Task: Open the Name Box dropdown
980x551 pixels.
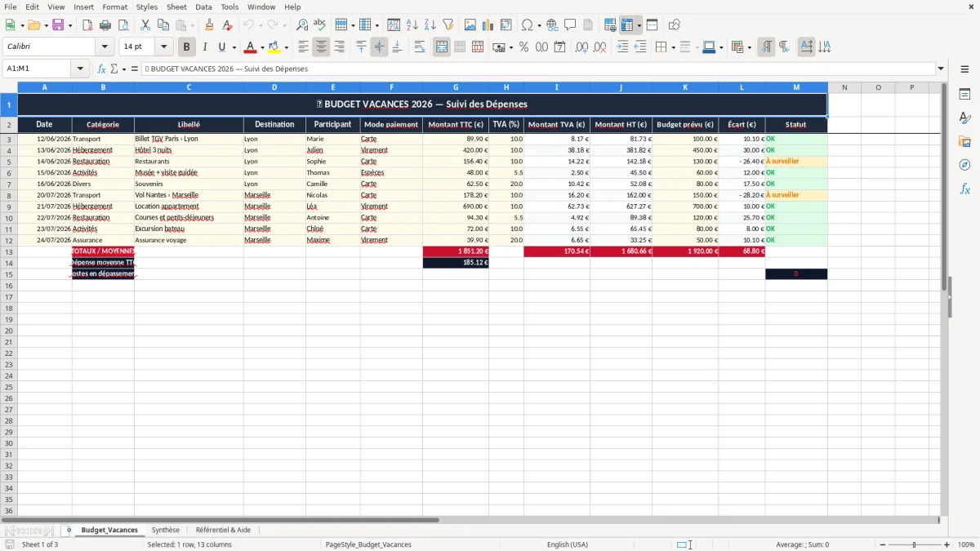Action: (x=81, y=69)
